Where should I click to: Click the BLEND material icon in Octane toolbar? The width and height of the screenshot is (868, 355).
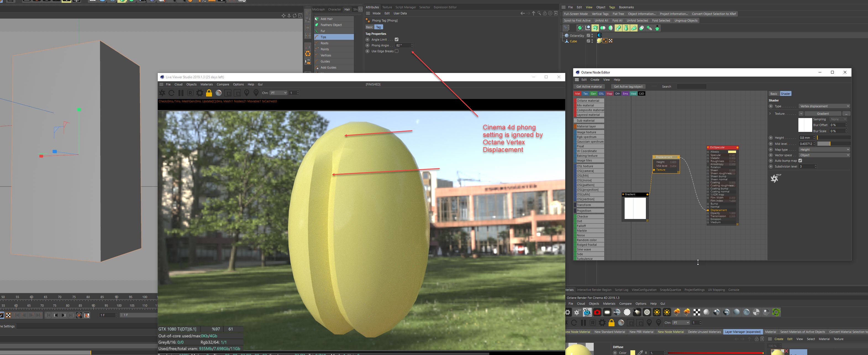(x=617, y=312)
